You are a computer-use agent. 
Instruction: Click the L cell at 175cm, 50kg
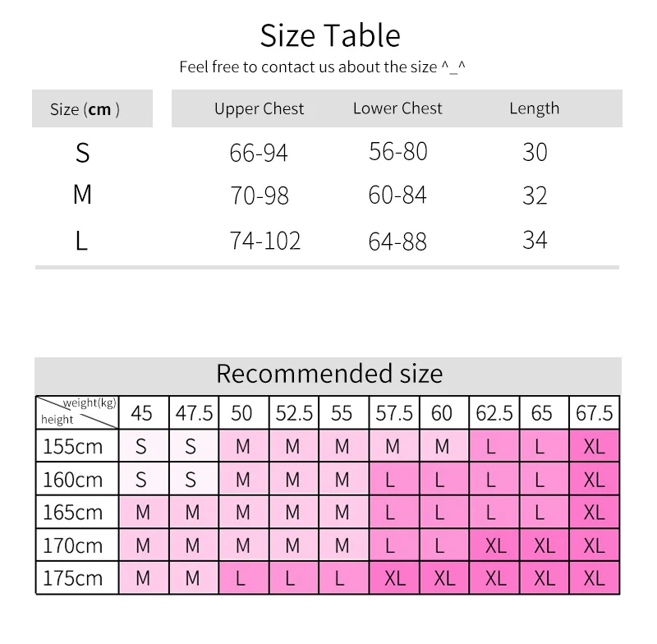pyautogui.click(x=243, y=577)
